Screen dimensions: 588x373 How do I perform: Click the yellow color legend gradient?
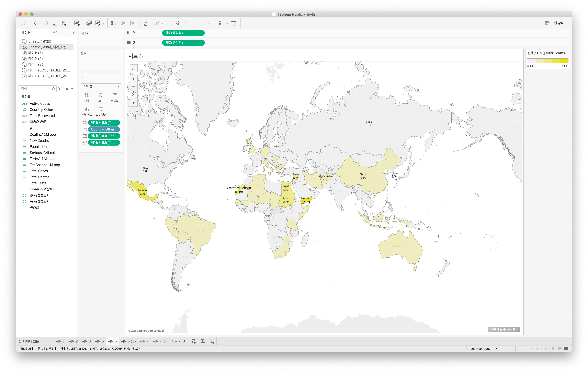click(x=547, y=60)
